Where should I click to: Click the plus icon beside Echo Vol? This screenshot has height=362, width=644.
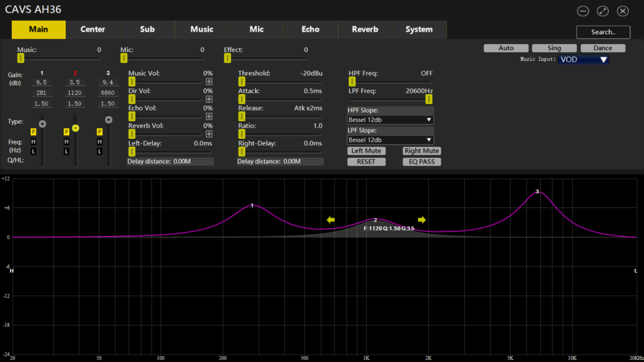[x=209, y=116]
